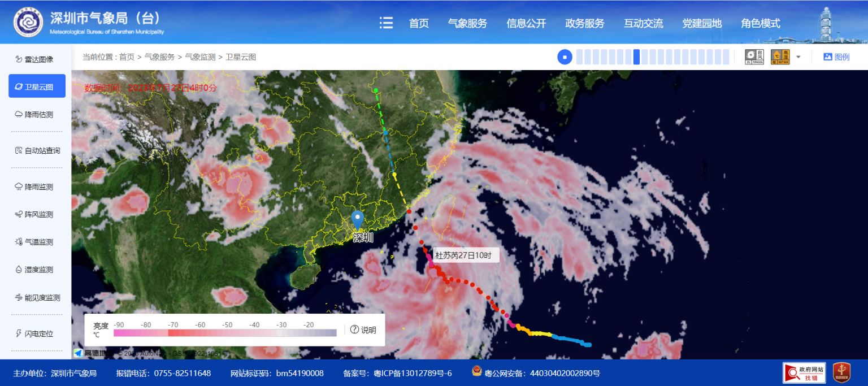The width and height of the screenshot is (868, 386).
Task: Open the hamburger menu list icon
Action: click(x=386, y=23)
